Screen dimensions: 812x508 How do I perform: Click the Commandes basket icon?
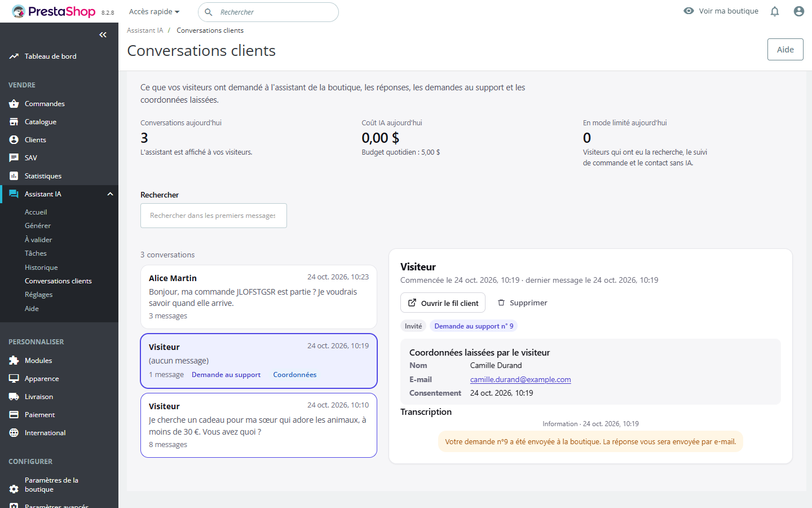point(14,104)
